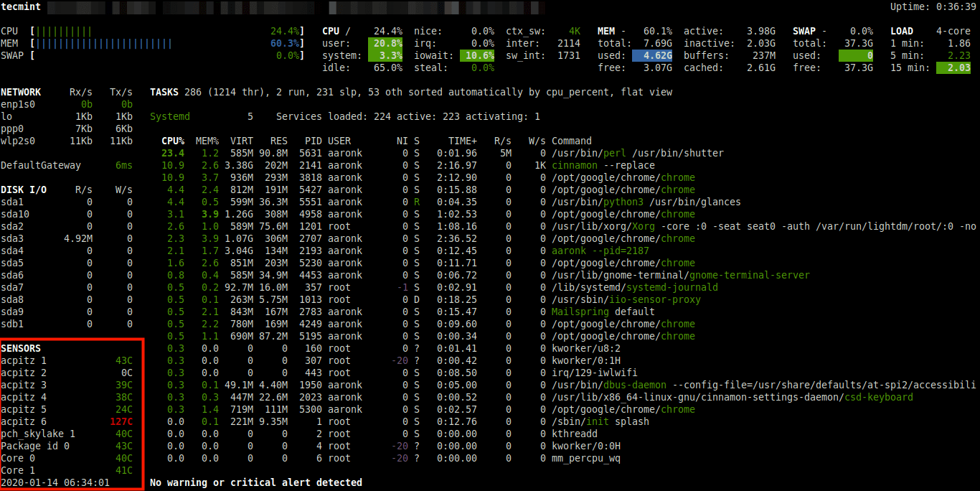Click the no-alert status message
This screenshot has height=491, width=980.
(255, 482)
